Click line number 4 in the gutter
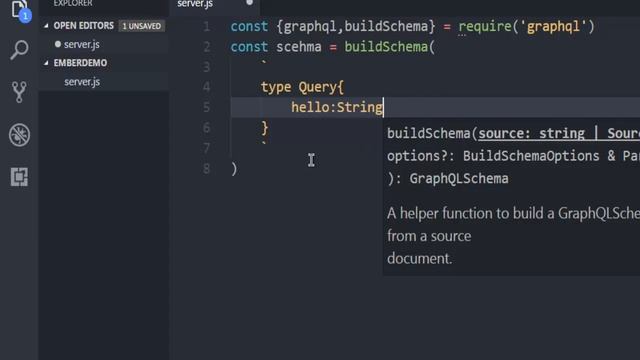 tap(207, 87)
